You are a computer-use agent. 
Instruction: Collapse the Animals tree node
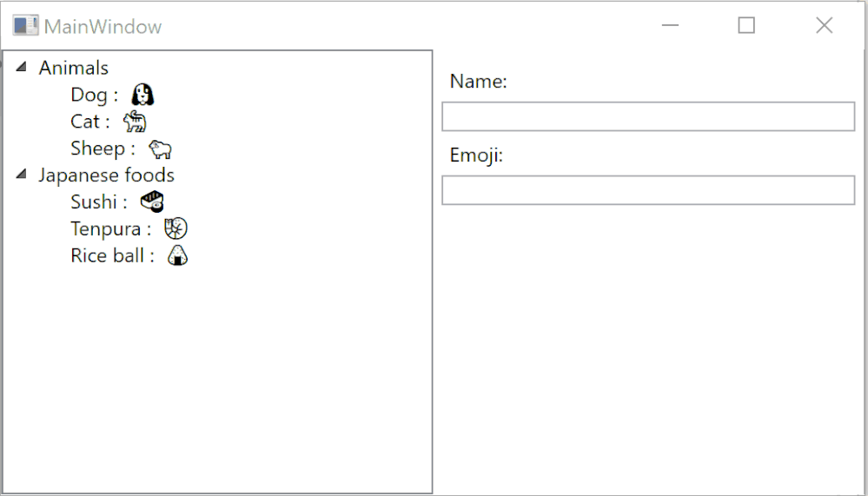(21, 68)
